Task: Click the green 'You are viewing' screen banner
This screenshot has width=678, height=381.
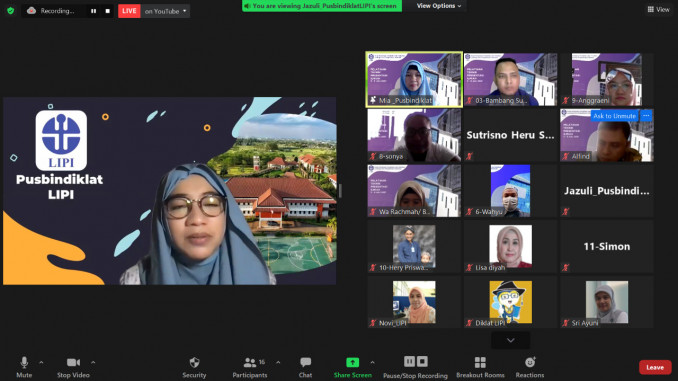Action: pos(322,6)
